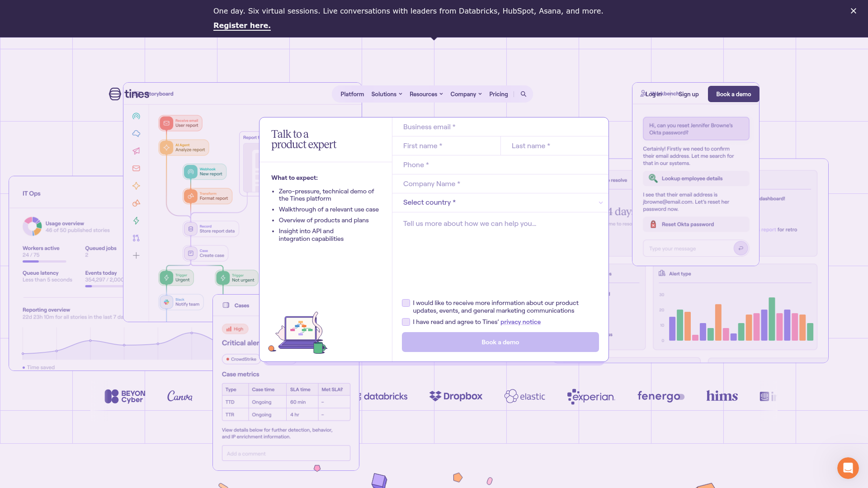Viewport: 868px width, 488px height.
Task: Select the cloud icon in storyboard sidebar
Action: (136, 133)
